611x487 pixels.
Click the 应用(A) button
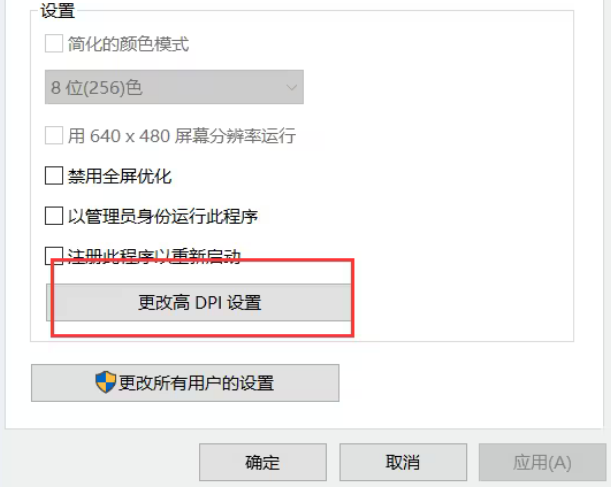[x=542, y=462]
